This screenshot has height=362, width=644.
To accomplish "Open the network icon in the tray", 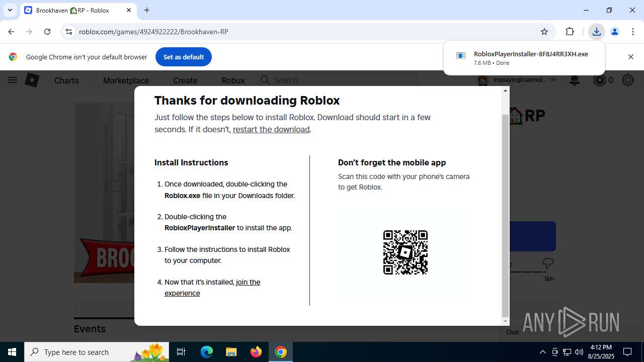I will pos(567,352).
